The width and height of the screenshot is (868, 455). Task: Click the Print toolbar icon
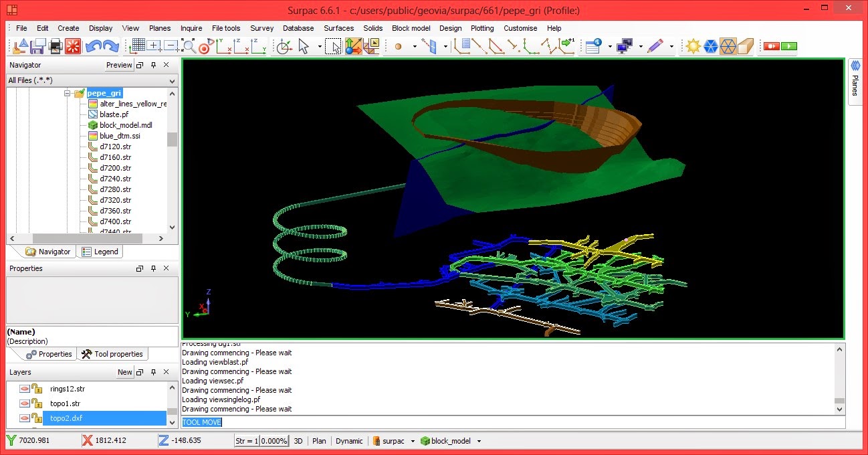click(56, 46)
